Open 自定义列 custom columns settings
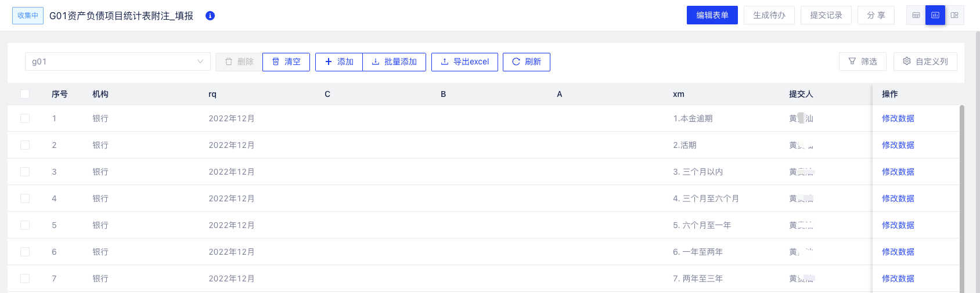This screenshot has width=980, height=293. (925, 62)
